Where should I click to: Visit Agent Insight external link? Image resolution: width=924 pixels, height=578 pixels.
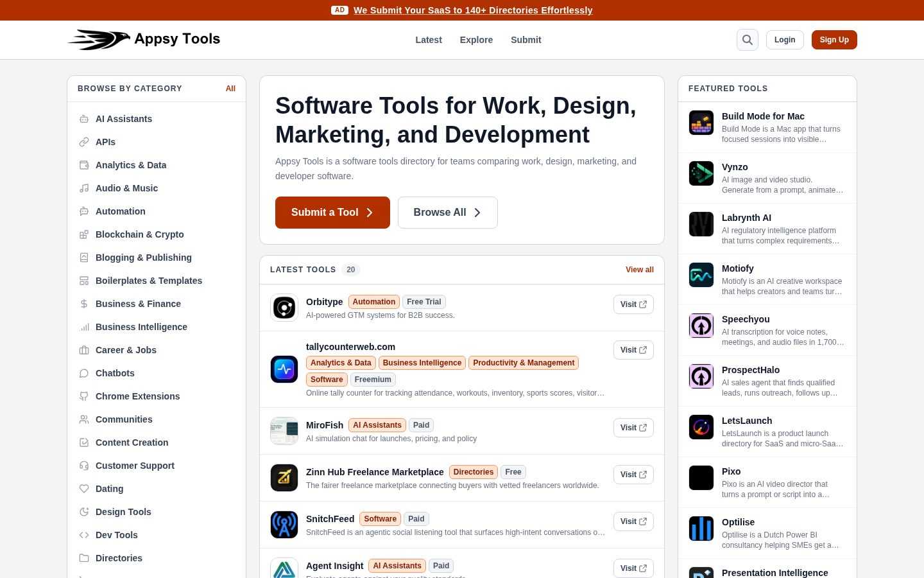[633, 568]
